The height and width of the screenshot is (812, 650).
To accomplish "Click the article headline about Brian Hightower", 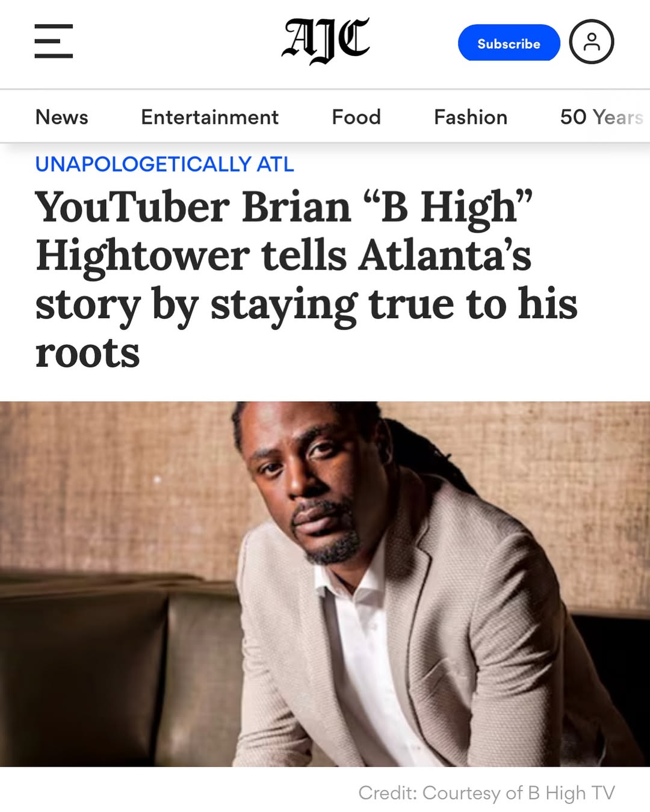I will point(306,279).
